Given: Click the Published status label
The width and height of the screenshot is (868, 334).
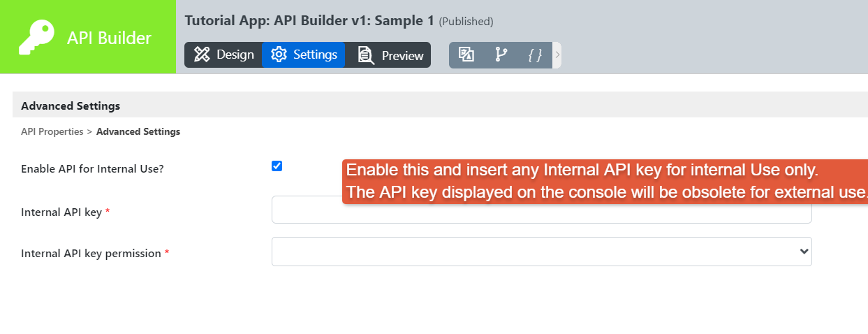Looking at the screenshot, I should 466,22.
